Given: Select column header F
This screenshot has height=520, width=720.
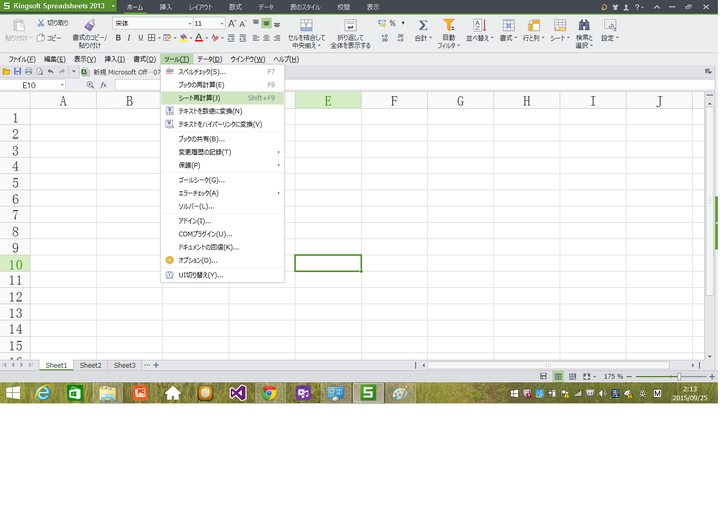Looking at the screenshot, I should click(x=394, y=101).
